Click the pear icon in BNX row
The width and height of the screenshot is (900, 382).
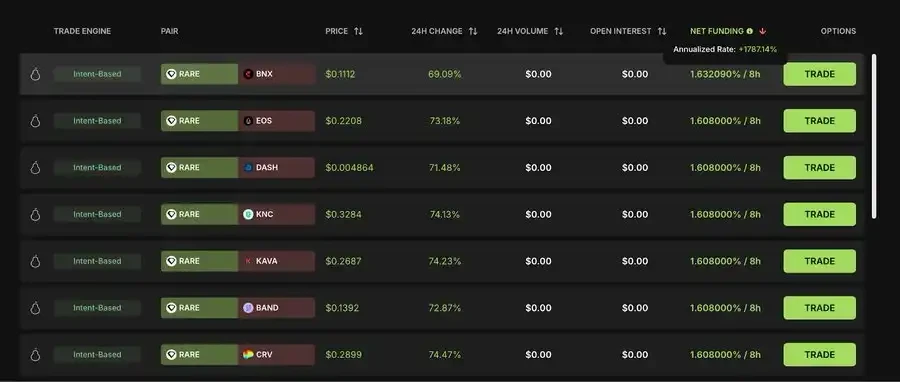point(35,74)
